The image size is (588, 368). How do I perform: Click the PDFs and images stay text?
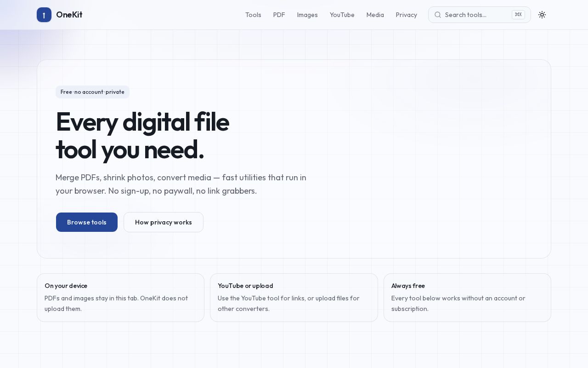(116, 304)
